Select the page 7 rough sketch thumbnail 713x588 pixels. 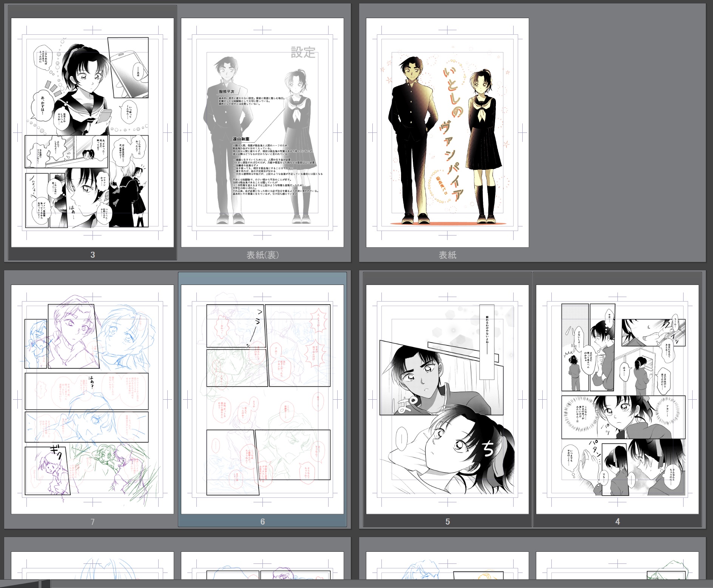click(x=93, y=399)
